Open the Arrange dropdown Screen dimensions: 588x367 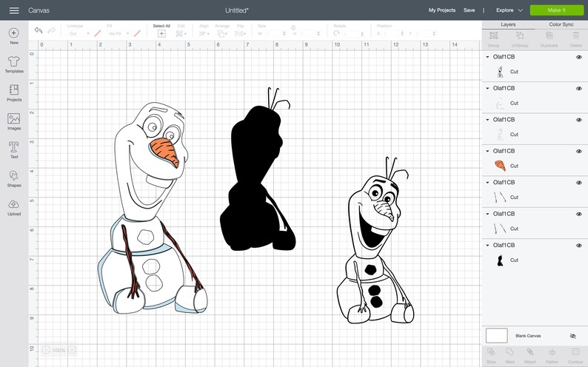(x=222, y=34)
